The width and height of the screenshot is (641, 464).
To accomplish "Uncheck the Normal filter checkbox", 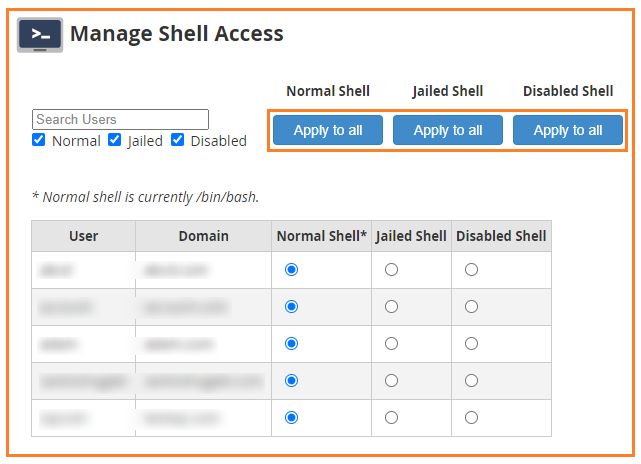I will [38, 140].
